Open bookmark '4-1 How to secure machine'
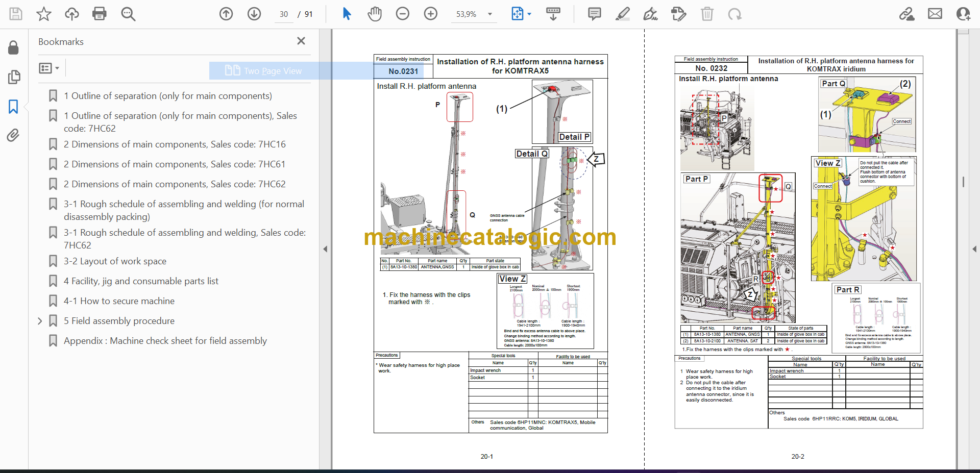Viewport: 980px width, 473px height. (119, 301)
